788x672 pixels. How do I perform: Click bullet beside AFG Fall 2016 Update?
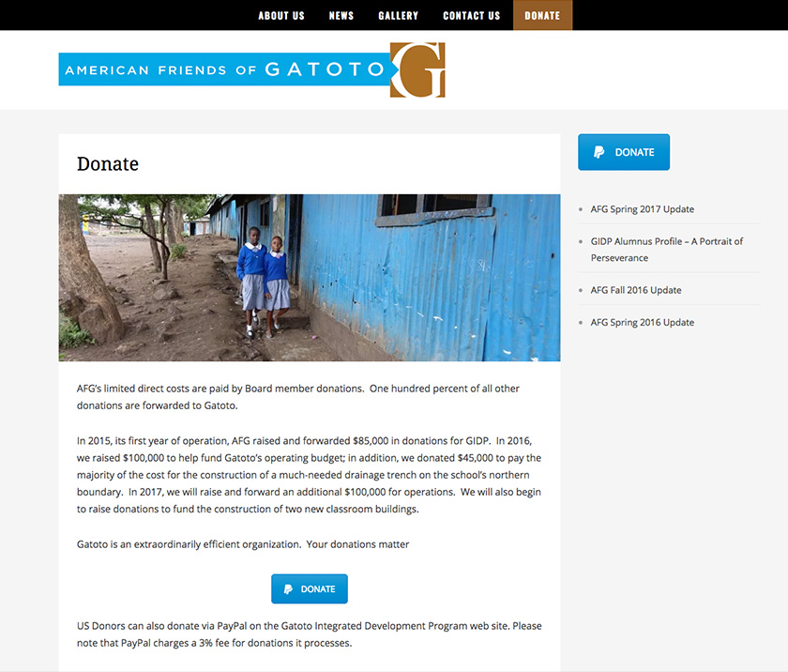click(x=581, y=291)
